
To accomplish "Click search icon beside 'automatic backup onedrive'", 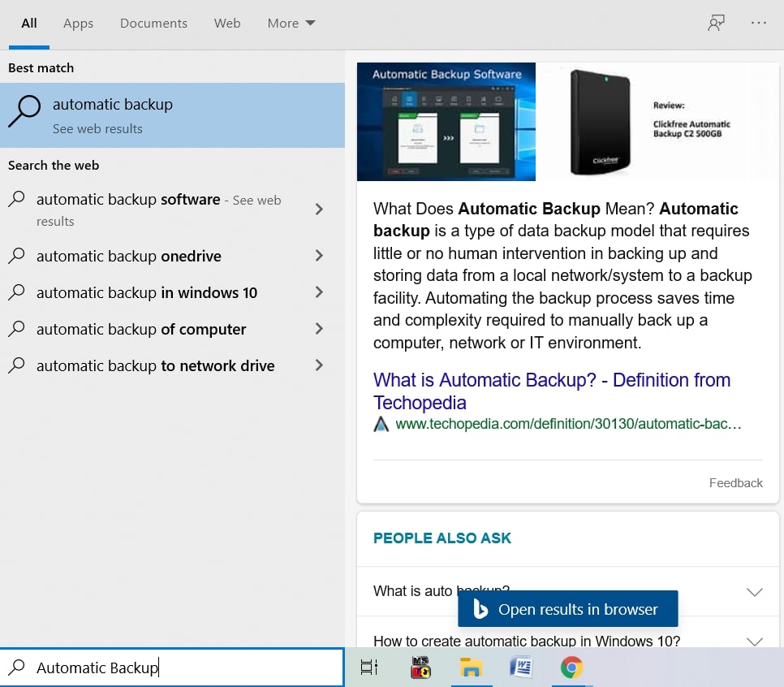I will 16,256.
